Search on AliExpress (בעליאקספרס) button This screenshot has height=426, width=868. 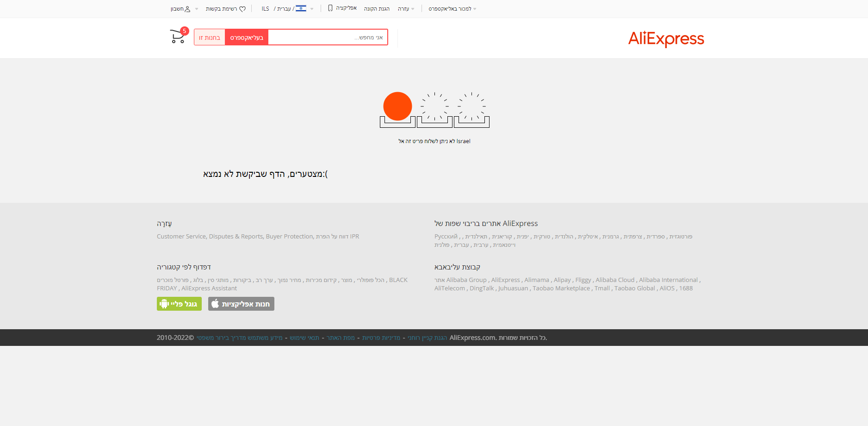point(247,38)
